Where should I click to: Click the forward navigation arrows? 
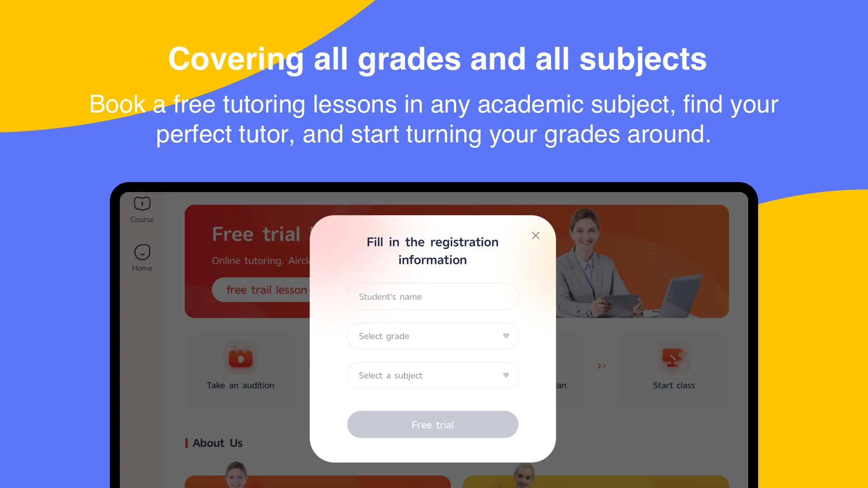(601, 366)
